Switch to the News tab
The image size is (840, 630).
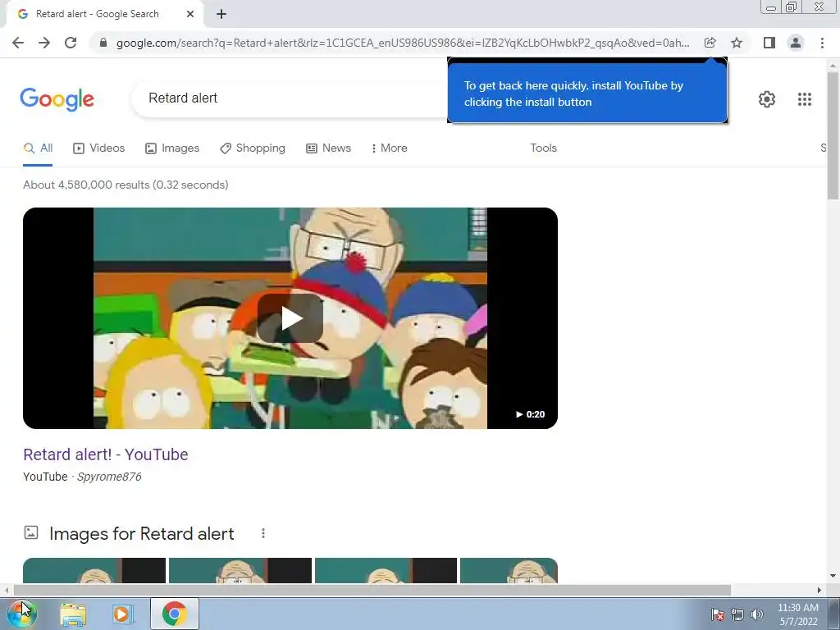[329, 148]
